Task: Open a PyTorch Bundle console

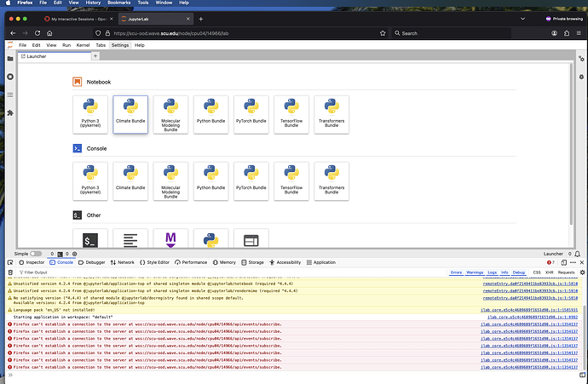Action: [x=251, y=181]
